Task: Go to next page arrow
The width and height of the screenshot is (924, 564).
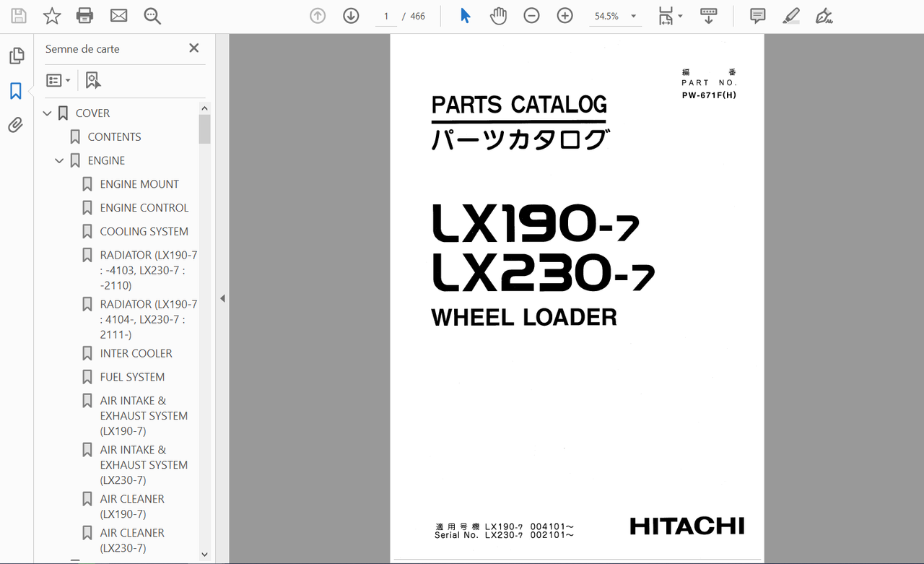Action: 351,16
